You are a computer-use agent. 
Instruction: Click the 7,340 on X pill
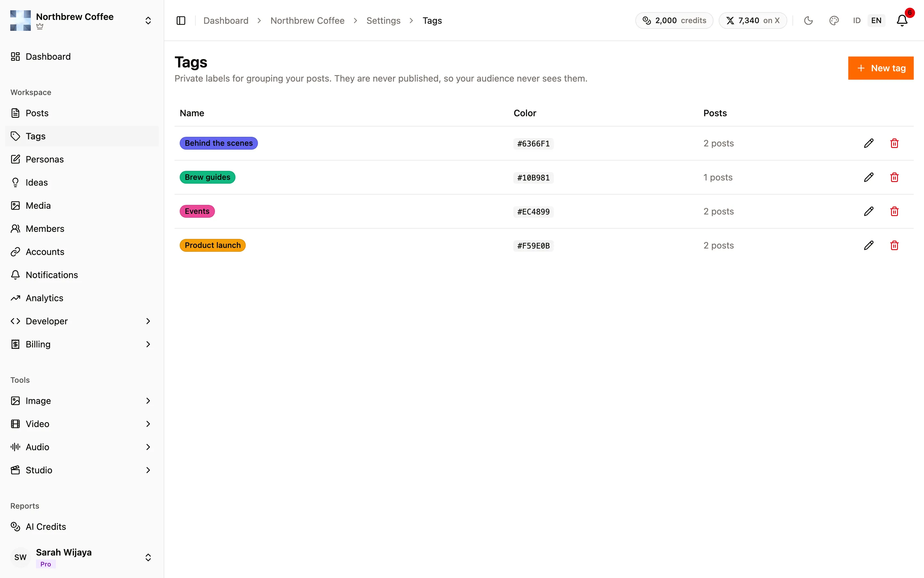753,21
